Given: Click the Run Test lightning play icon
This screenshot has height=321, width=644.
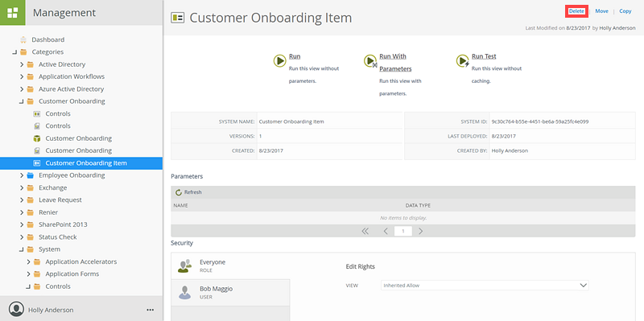Looking at the screenshot, I should (x=462, y=61).
